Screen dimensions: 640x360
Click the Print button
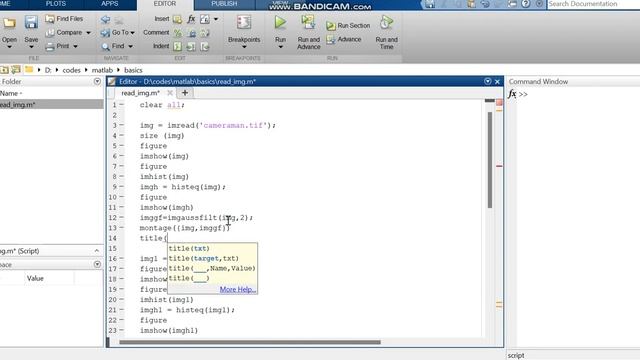tap(58, 46)
